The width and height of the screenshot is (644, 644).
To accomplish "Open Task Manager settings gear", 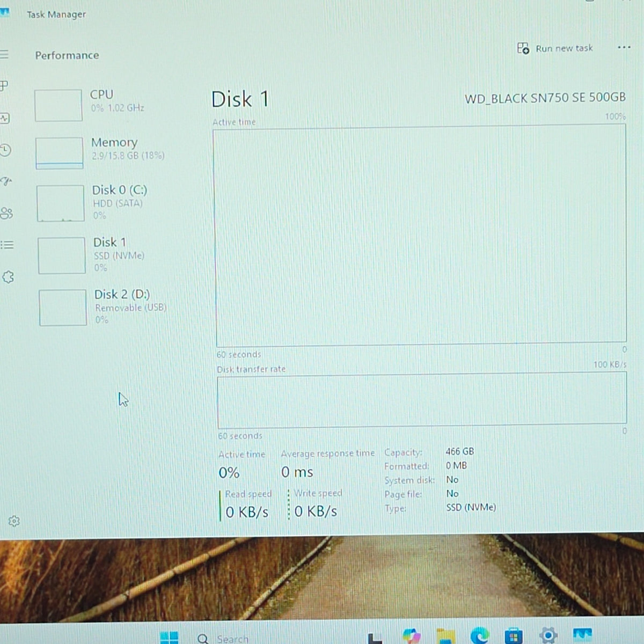I will (x=14, y=521).
